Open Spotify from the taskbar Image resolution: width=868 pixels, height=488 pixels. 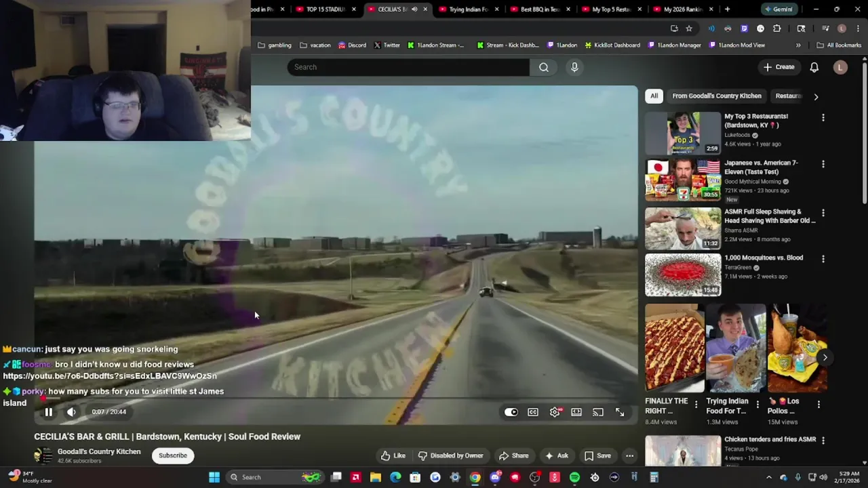[x=574, y=477]
